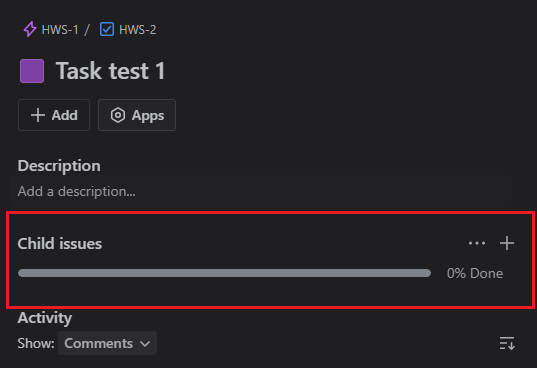Click the Task test 1 title
Viewport: 537px width, 368px height.
tap(110, 71)
